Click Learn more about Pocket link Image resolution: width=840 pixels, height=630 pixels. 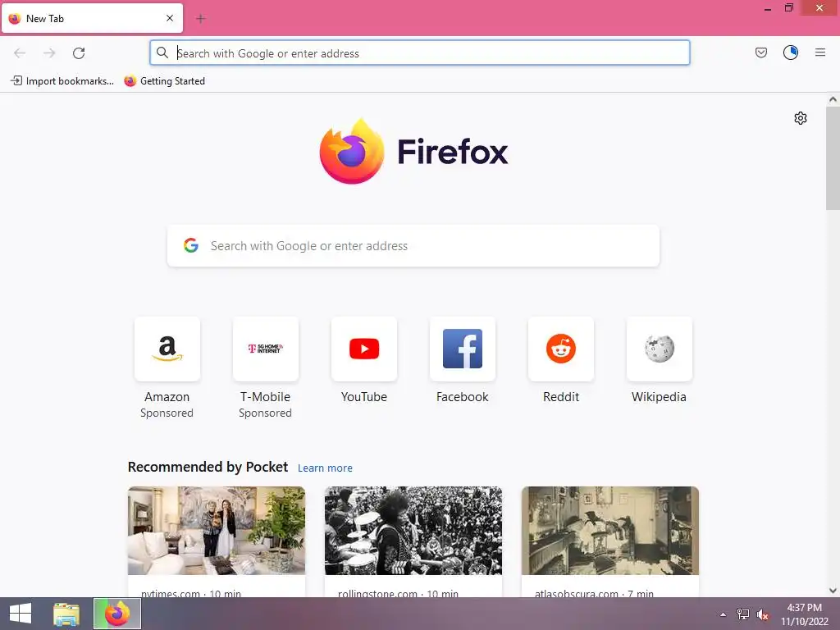point(325,468)
